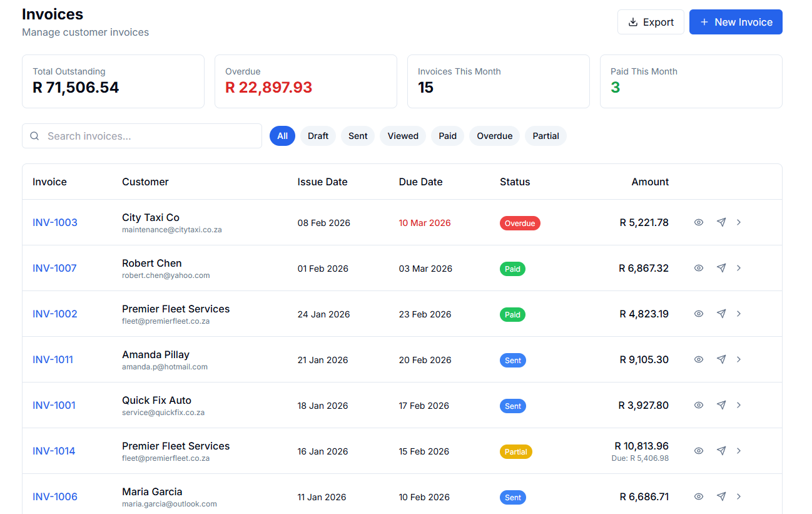The width and height of the screenshot is (812, 514).
Task: Select the Viewed filter pill
Action: click(x=403, y=136)
